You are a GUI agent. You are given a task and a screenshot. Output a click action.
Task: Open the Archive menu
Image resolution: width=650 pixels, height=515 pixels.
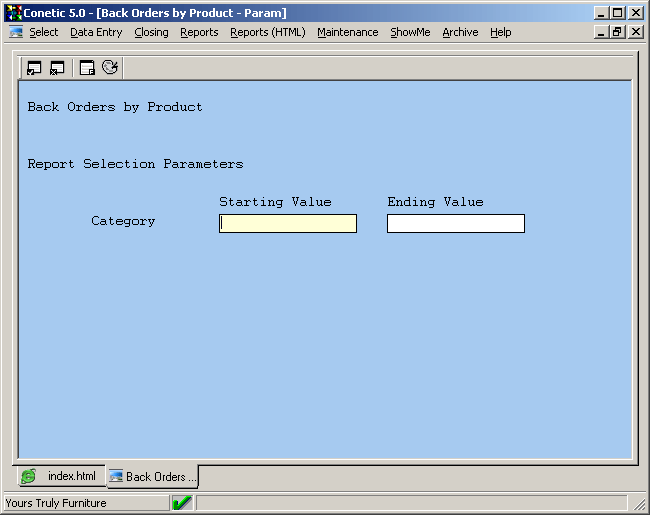(x=460, y=32)
